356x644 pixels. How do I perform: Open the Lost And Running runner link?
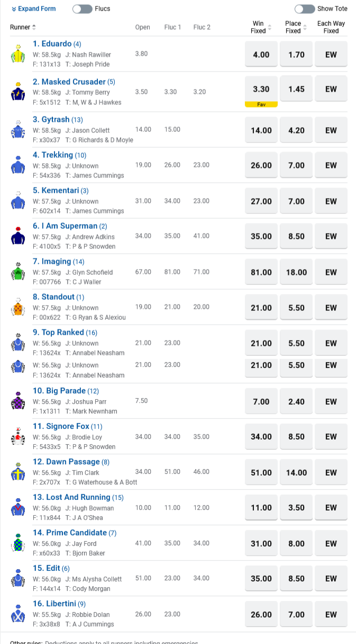click(x=71, y=497)
